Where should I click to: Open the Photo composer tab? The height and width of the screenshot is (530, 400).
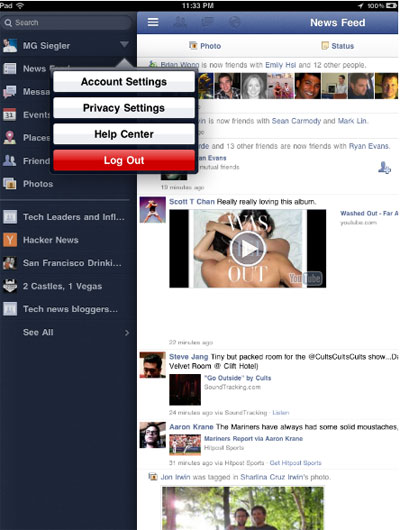pyautogui.click(x=205, y=46)
